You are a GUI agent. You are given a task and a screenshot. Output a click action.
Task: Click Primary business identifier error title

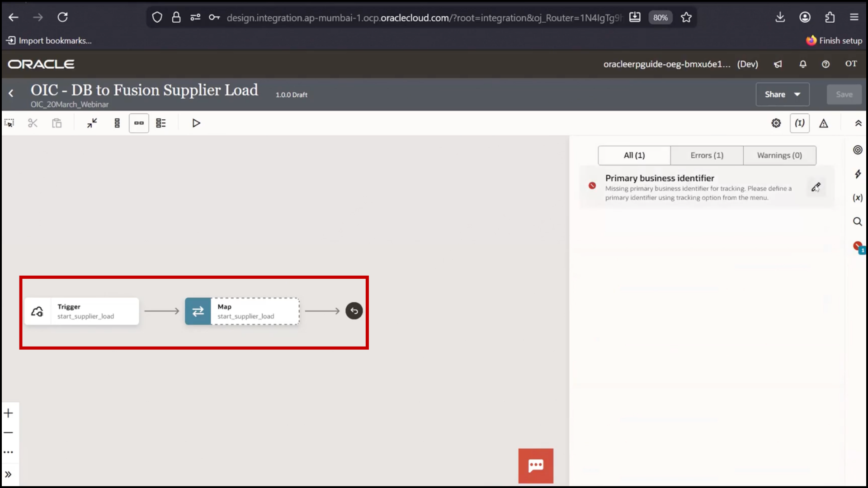point(660,178)
